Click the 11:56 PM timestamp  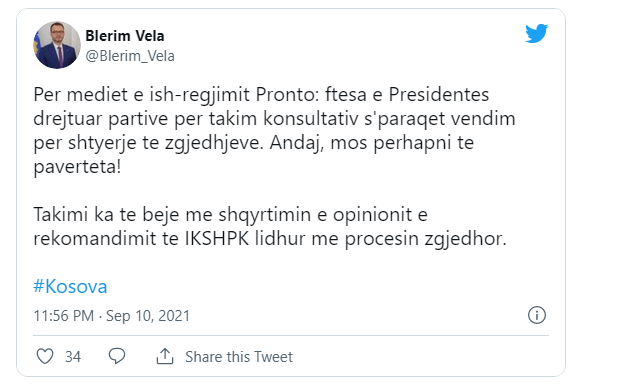click(x=64, y=316)
